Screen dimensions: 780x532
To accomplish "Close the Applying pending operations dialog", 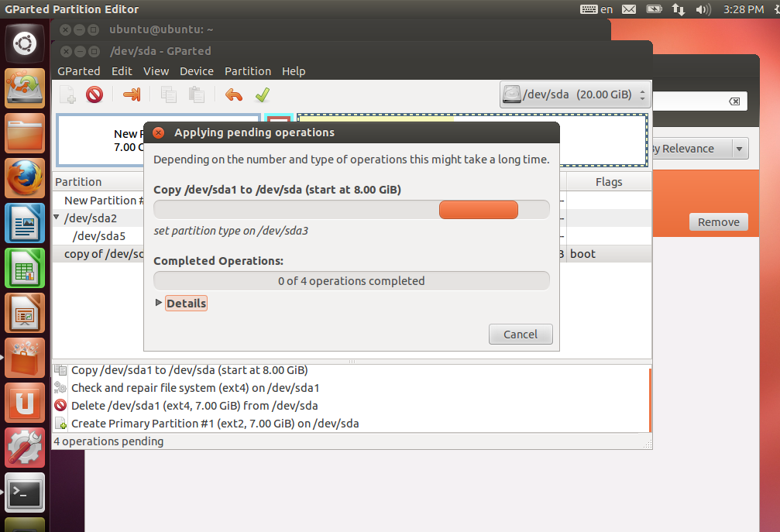I will 159,132.
